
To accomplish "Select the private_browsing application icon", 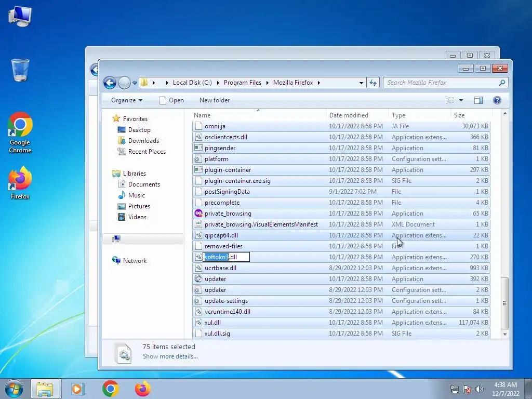I will click(198, 214).
